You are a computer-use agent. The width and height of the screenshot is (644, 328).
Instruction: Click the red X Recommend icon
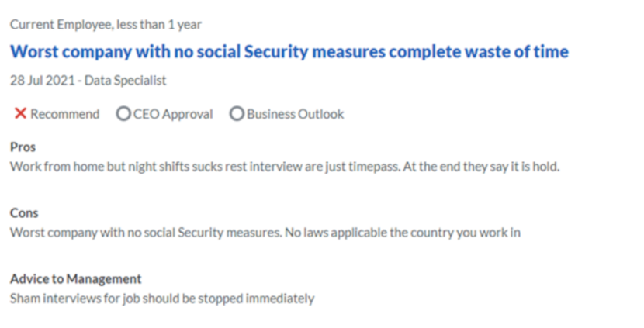click(20, 113)
